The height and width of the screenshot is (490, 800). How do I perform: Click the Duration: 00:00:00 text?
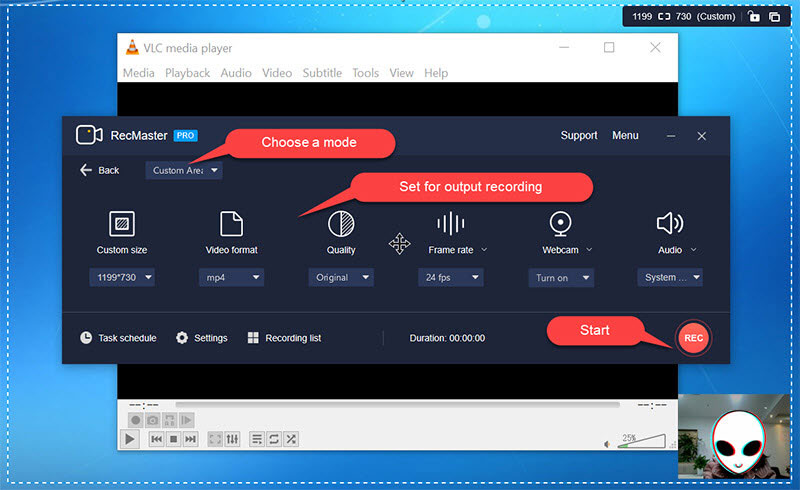coord(447,338)
